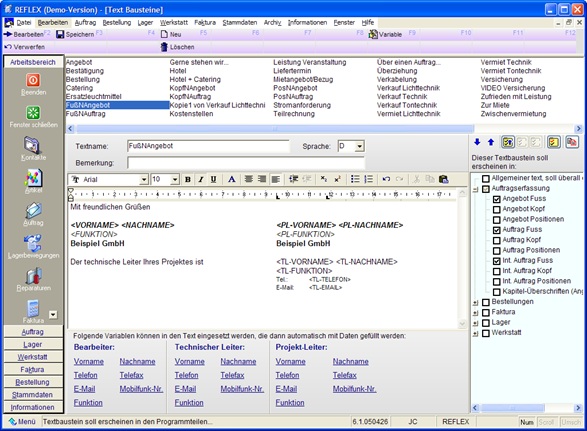Screen dimensions: 587x431
Task: Click into the Bemerkung input field
Action: (246, 163)
